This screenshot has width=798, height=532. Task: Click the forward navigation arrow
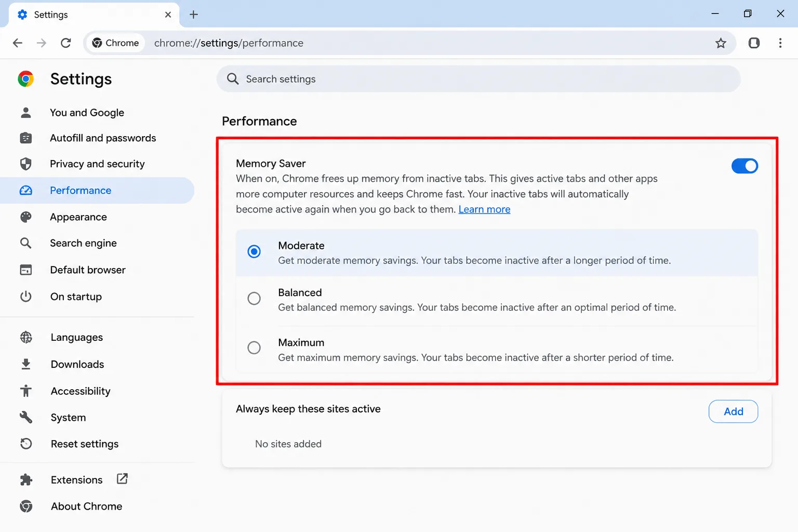coord(42,43)
